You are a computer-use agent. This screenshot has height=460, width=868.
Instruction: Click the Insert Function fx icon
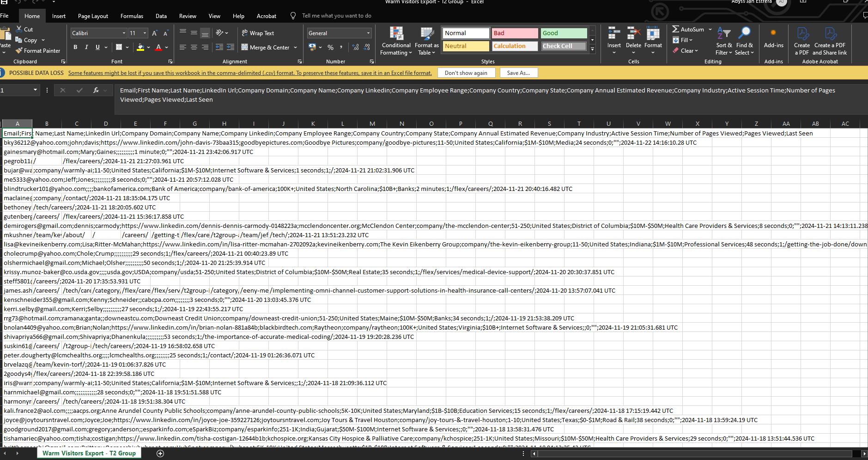pos(96,90)
